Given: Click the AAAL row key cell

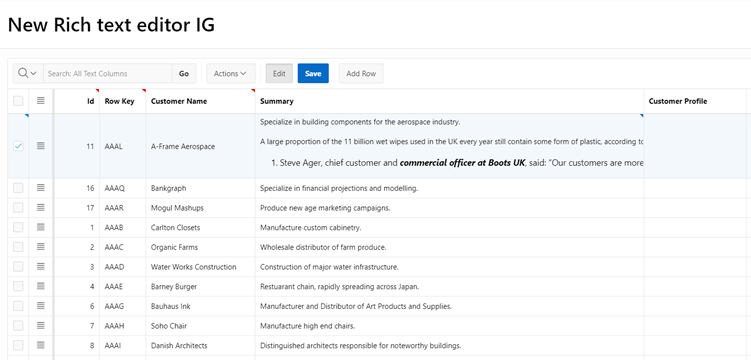Looking at the screenshot, I should [123, 146].
